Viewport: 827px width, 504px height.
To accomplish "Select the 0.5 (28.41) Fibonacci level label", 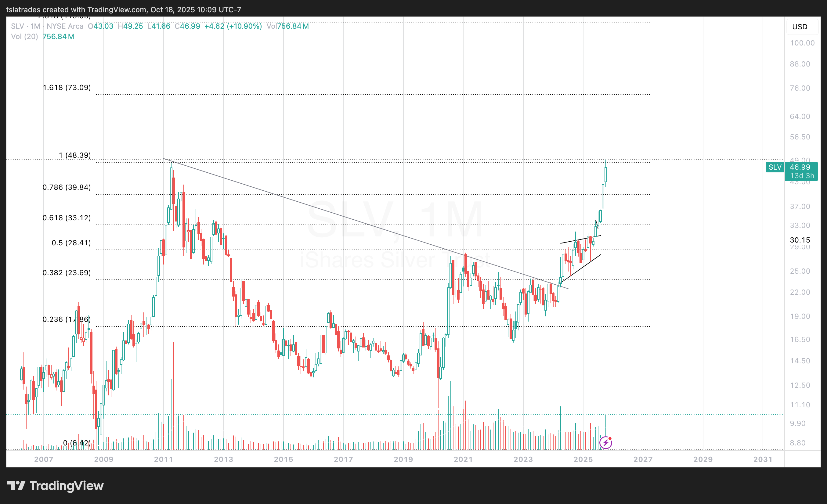I will [71, 243].
